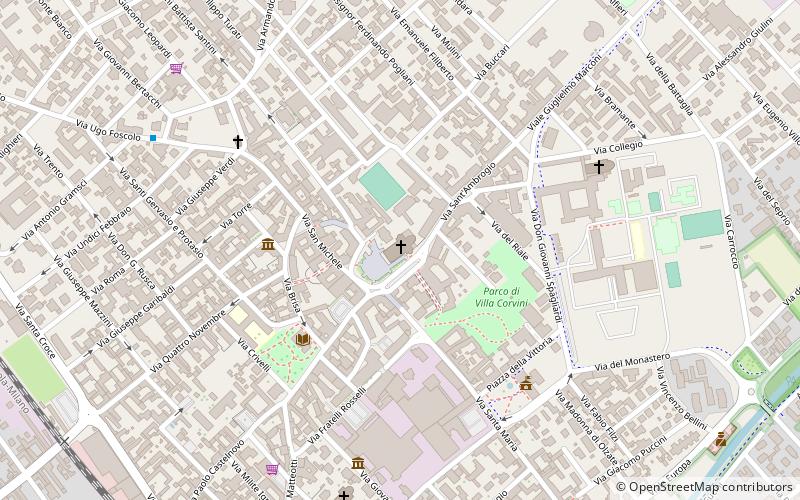
Task: Open the OpenStreetMap contributors link
Action: 710,486
